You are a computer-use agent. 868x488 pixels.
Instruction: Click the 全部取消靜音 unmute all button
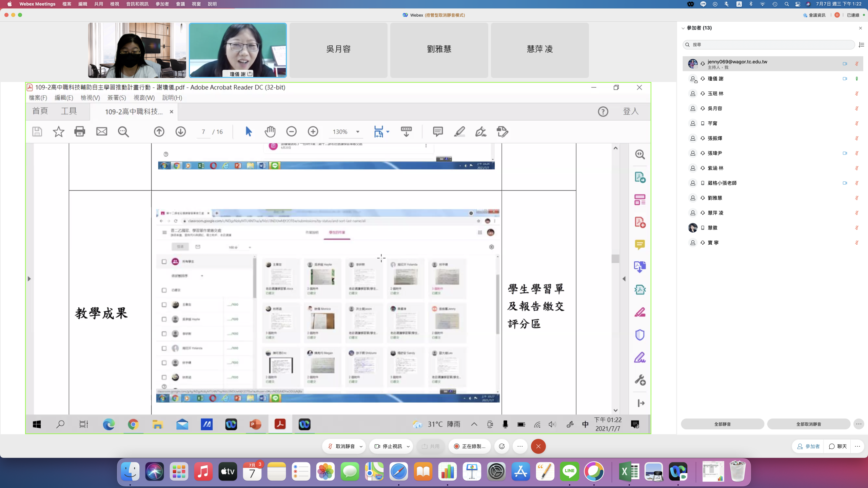coord(809,424)
